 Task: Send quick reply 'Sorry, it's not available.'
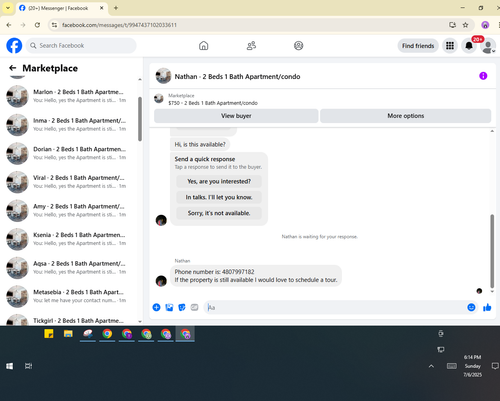coord(219,213)
